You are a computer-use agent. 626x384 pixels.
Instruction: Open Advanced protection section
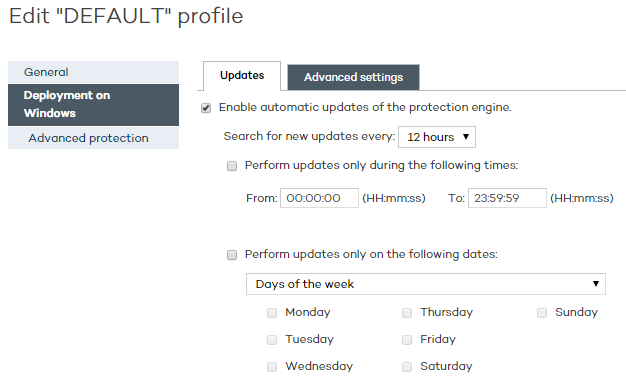(x=93, y=138)
